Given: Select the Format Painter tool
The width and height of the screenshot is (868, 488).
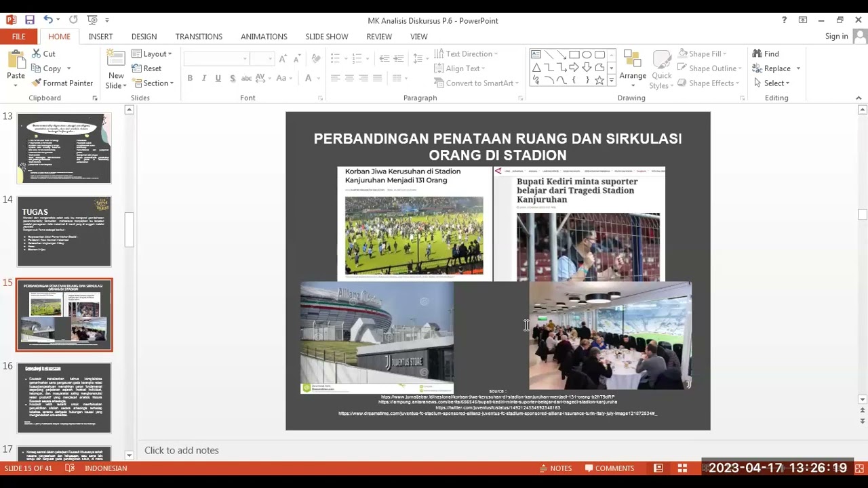Looking at the screenshot, I should 62,83.
